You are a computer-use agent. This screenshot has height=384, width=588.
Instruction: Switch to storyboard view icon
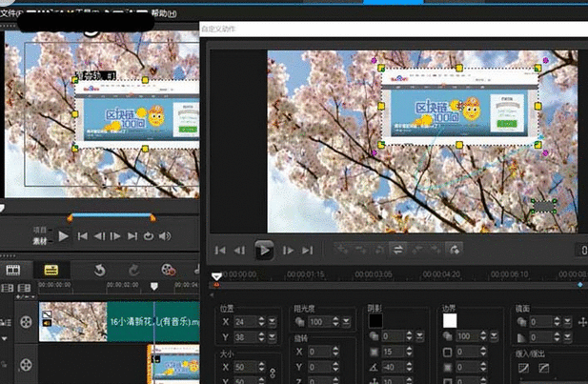[x=13, y=271]
